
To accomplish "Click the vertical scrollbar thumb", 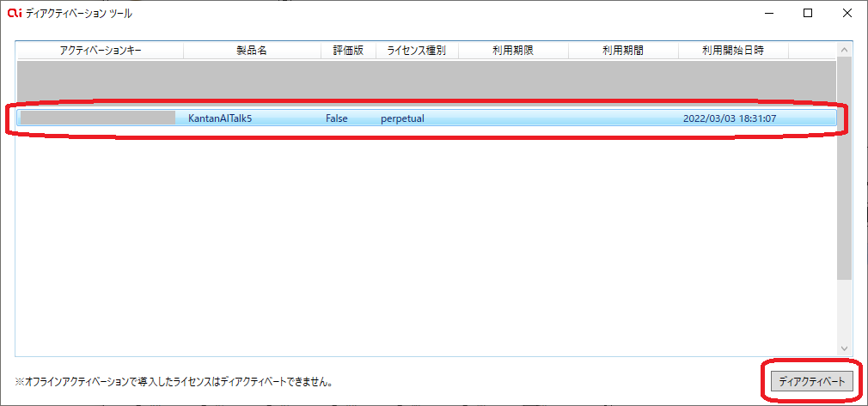I will click(x=844, y=167).
